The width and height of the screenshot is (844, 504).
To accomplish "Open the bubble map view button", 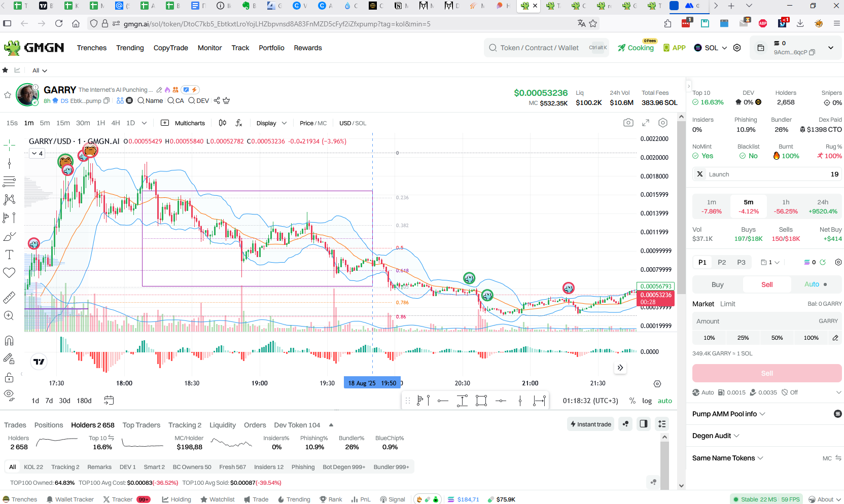I will 626,424.
